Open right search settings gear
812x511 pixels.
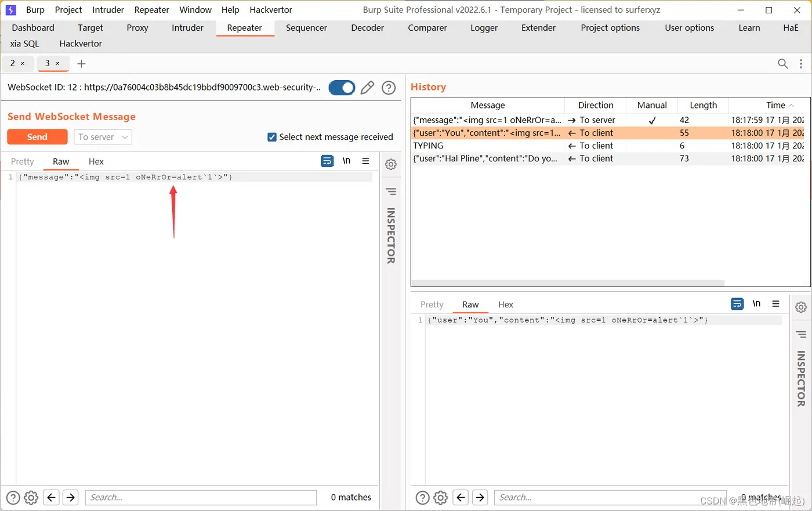441,498
